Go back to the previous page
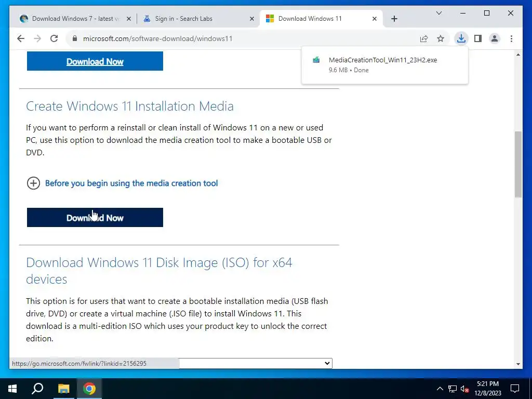Viewport: 532px width, 399px height. (21, 38)
